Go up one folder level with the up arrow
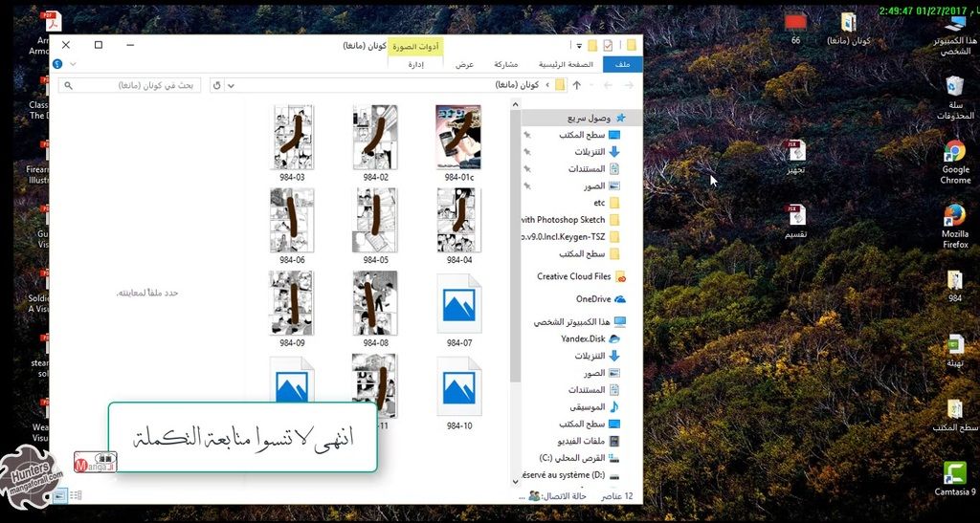The height and width of the screenshot is (523, 980). 576,85
